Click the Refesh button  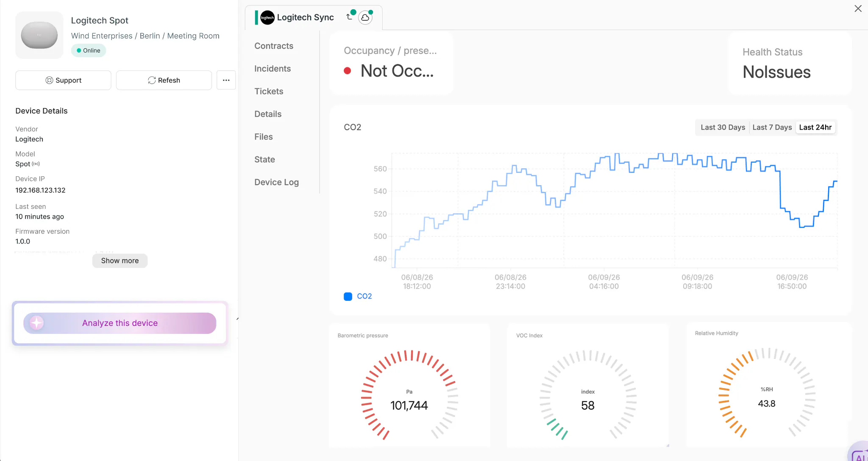tap(164, 80)
